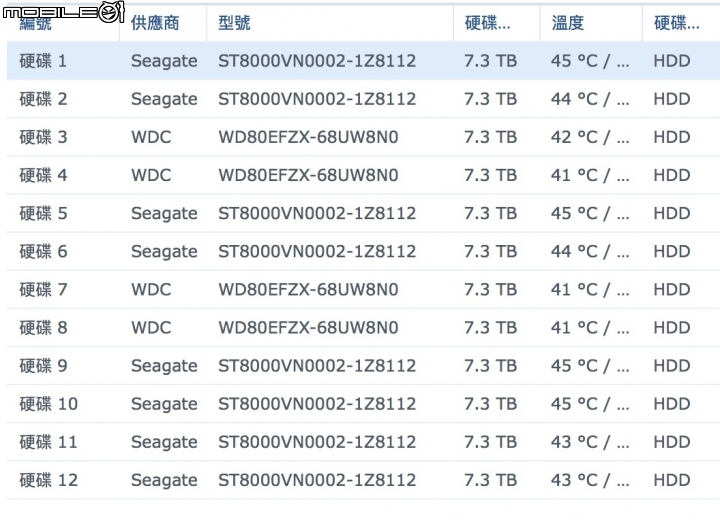
Task: Select the 硬碟 6 row
Action: click(x=363, y=251)
